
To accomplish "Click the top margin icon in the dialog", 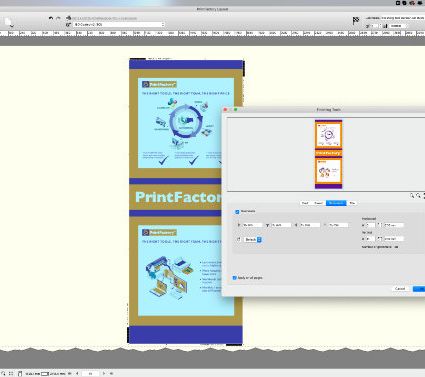I will tap(267, 225).
